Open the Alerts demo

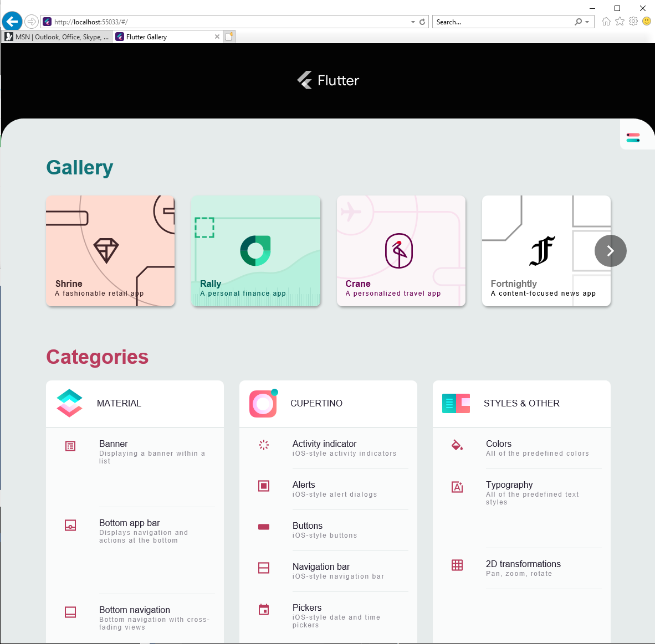tap(329, 489)
